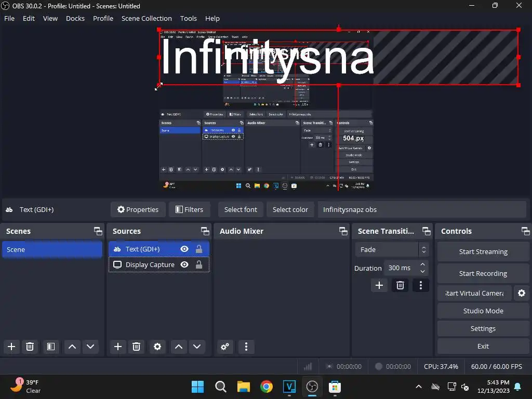This screenshot has height=399, width=532.
Task: Open Settings from Controls
Action: point(483,328)
